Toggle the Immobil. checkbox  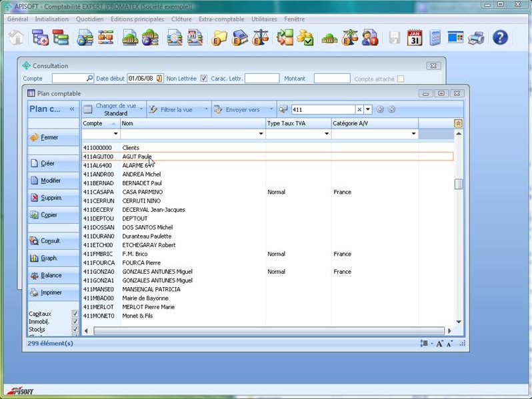75,321
